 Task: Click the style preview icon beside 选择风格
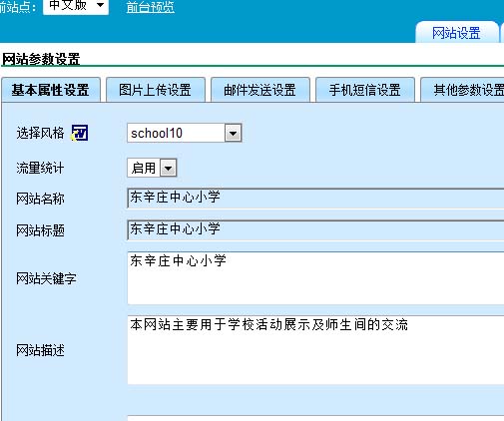pyautogui.click(x=80, y=133)
